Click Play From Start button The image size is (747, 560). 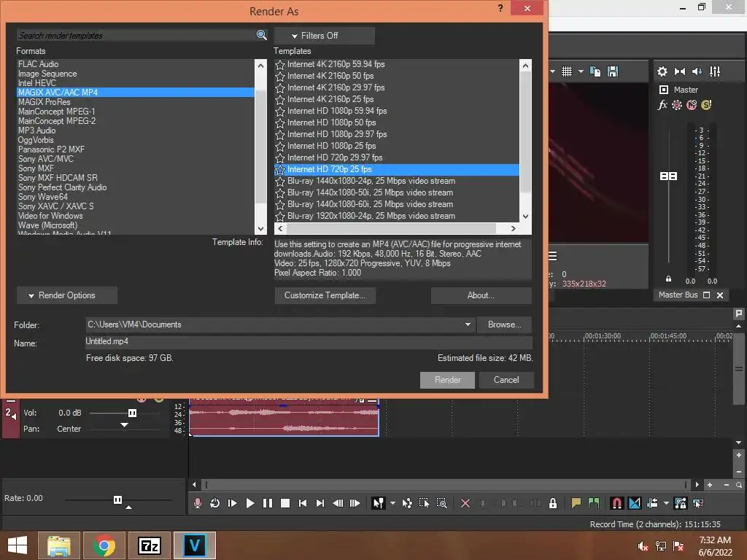[233, 503]
